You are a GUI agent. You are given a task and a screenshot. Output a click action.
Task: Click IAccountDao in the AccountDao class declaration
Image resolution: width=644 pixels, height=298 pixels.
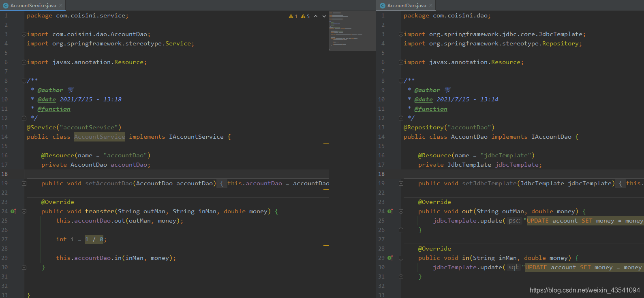click(551, 137)
